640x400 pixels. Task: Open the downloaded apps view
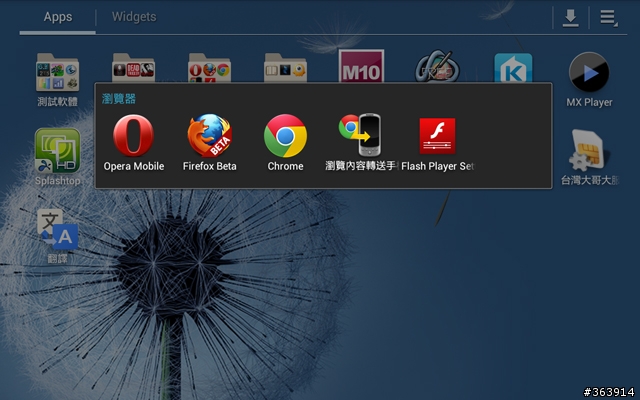(570, 18)
